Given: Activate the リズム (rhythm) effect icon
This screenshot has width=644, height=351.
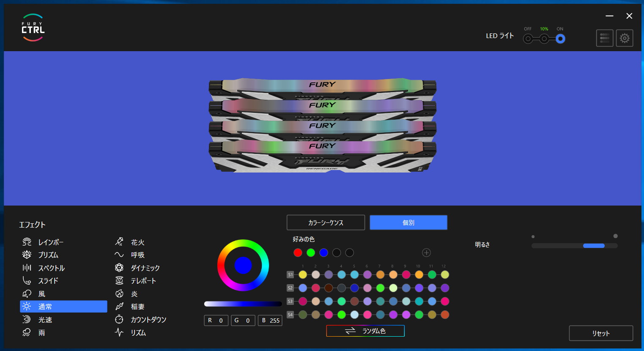Looking at the screenshot, I should 119,332.
